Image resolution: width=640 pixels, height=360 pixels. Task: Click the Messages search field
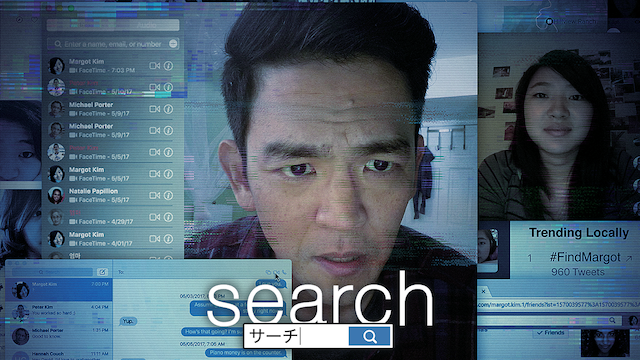(x=52, y=272)
